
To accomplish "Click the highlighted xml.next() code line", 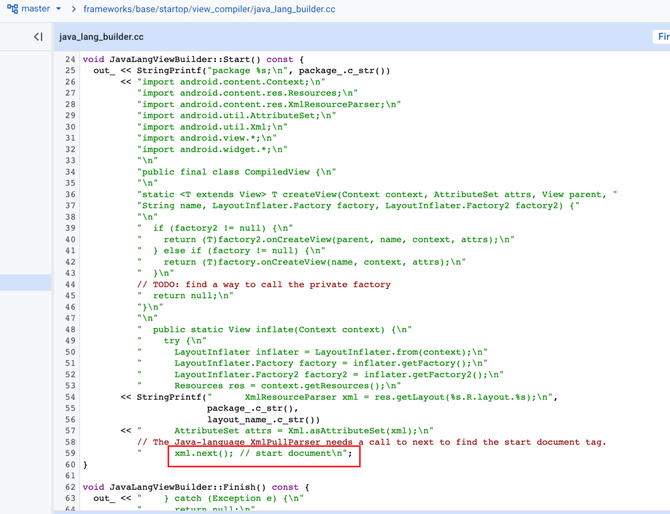I will click(x=262, y=453).
